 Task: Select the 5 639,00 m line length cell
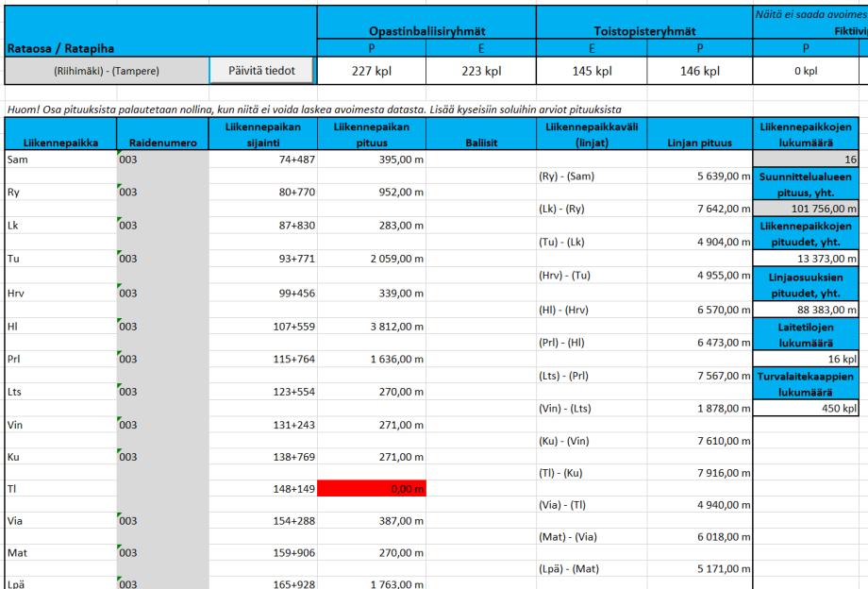[700, 176]
